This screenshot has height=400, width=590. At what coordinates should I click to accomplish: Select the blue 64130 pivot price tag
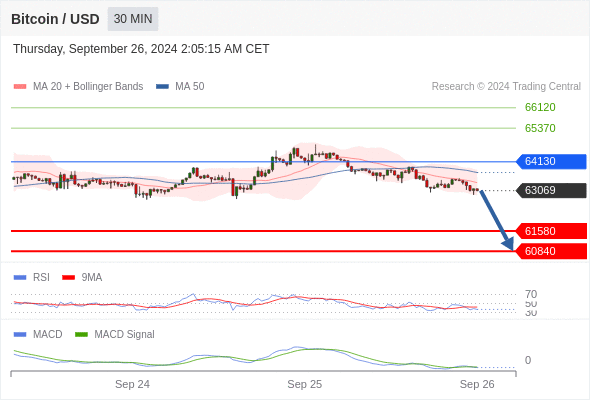point(551,161)
